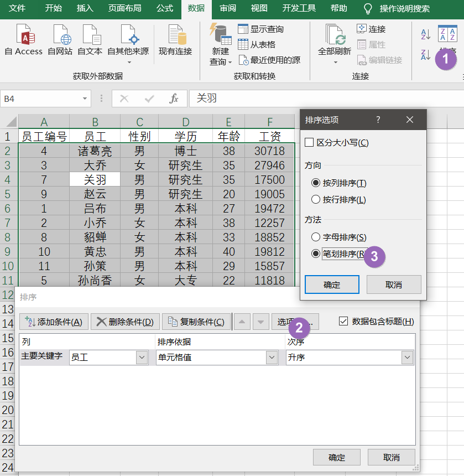464x476 pixels.
Task: Open the order (升序) dropdown
Action: [x=408, y=358]
